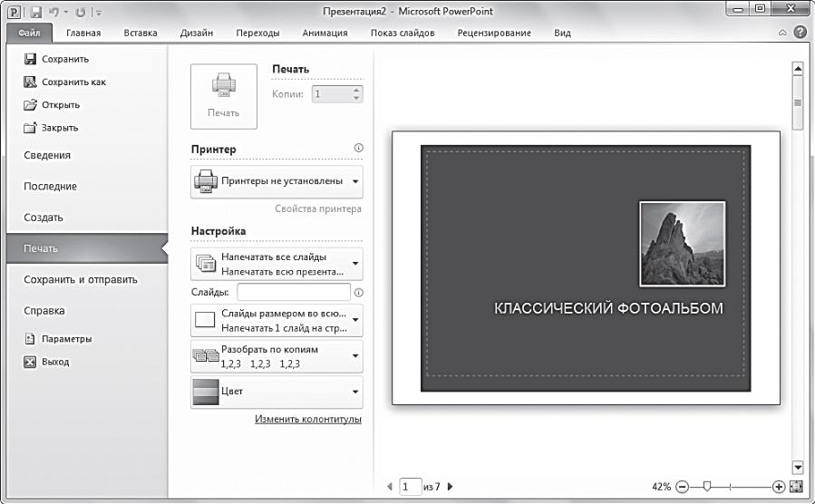815x504 pixels.
Task: Increase copies with the up spinner arrow
Action: click(x=356, y=90)
